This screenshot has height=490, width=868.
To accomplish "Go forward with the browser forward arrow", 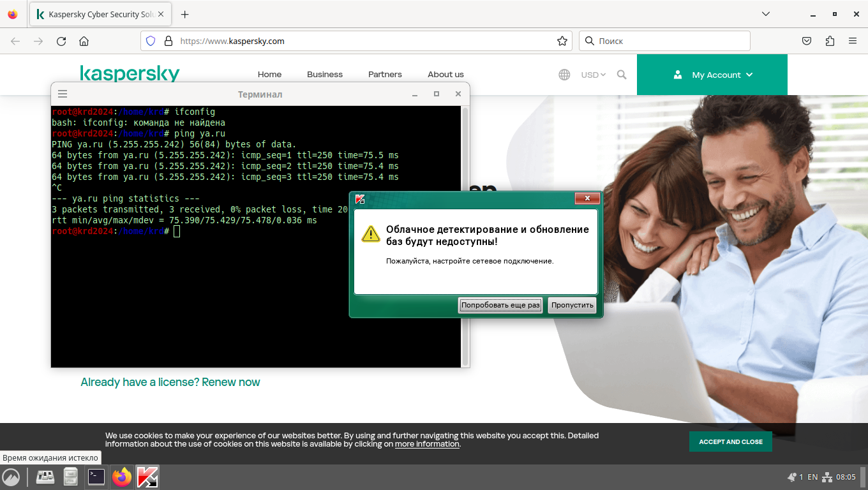I will click(38, 41).
